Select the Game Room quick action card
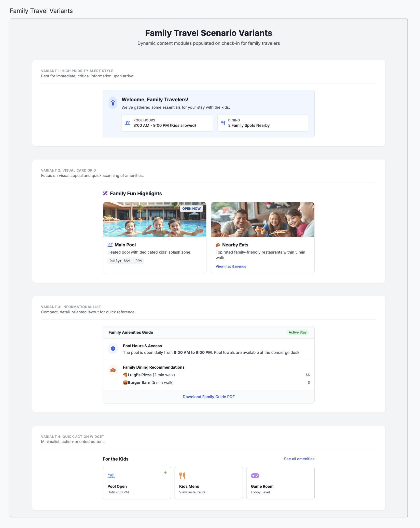420x528 pixels. pyautogui.click(x=281, y=483)
